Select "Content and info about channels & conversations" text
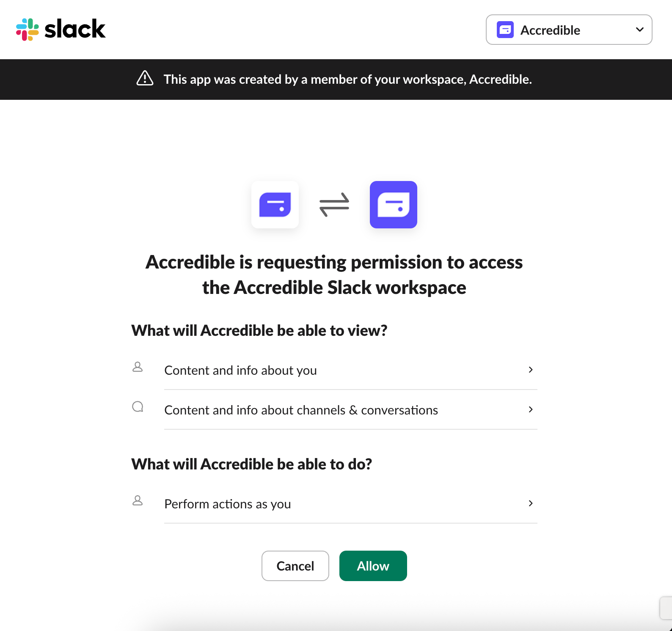 point(301,410)
